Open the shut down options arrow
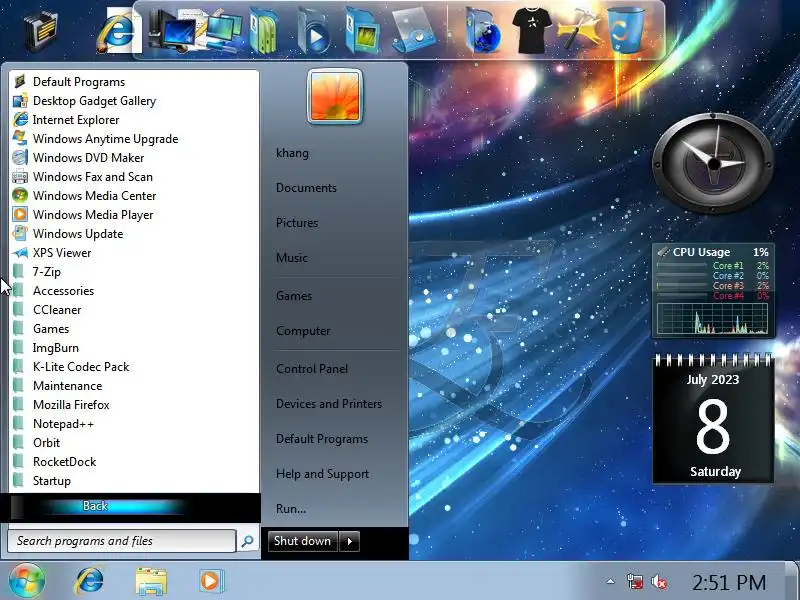800x600 pixels. pos(349,541)
